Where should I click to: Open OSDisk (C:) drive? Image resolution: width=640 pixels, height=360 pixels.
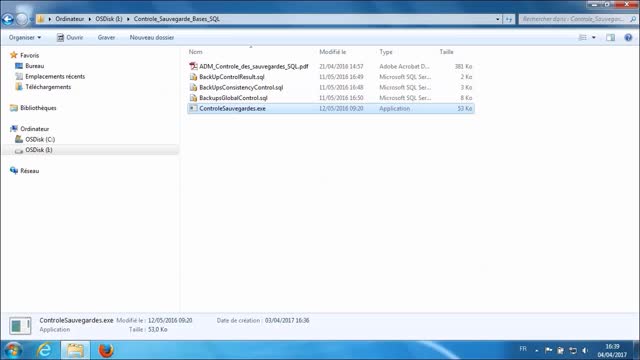coord(40,139)
